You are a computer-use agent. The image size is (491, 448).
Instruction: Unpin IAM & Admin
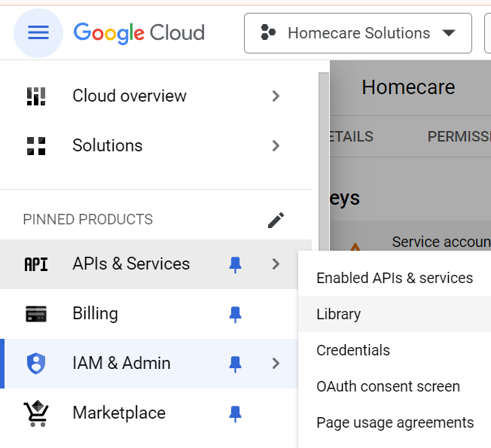pyautogui.click(x=235, y=364)
